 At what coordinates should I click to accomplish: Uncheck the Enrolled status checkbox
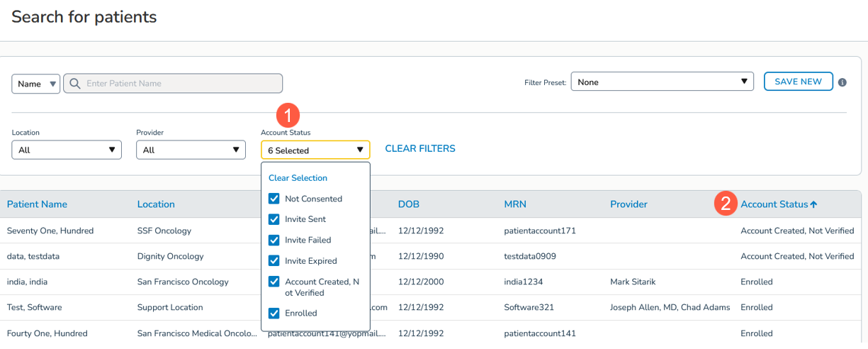click(x=274, y=313)
